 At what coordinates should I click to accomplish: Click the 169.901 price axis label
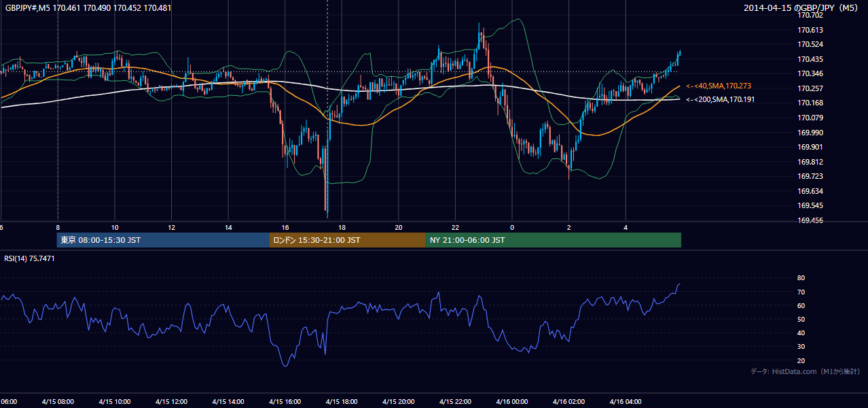pos(811,147)
